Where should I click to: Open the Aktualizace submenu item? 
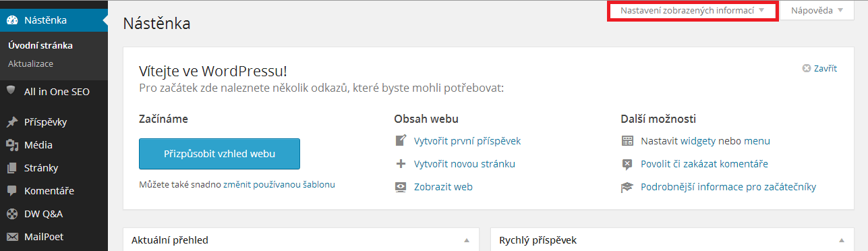click(x=31, y=63)
